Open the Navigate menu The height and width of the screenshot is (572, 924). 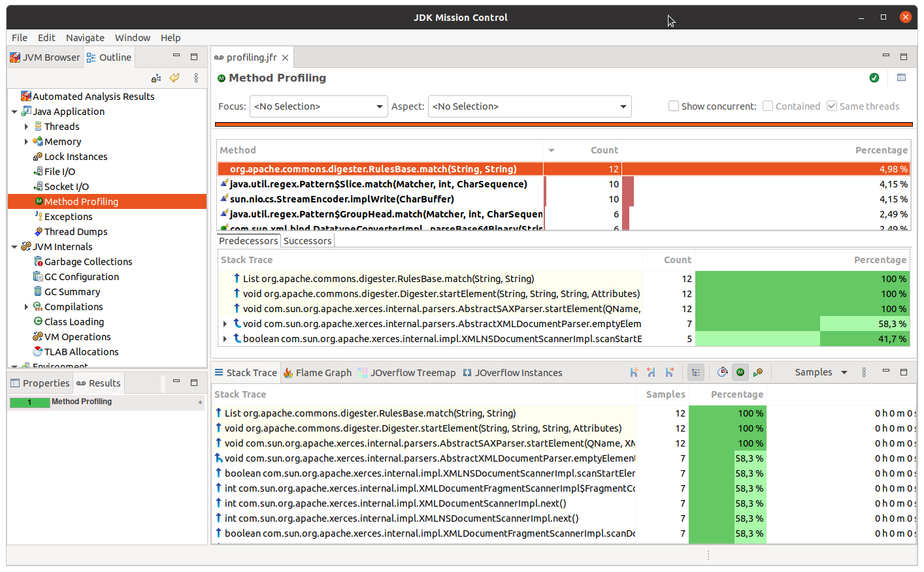click(85, 38)
